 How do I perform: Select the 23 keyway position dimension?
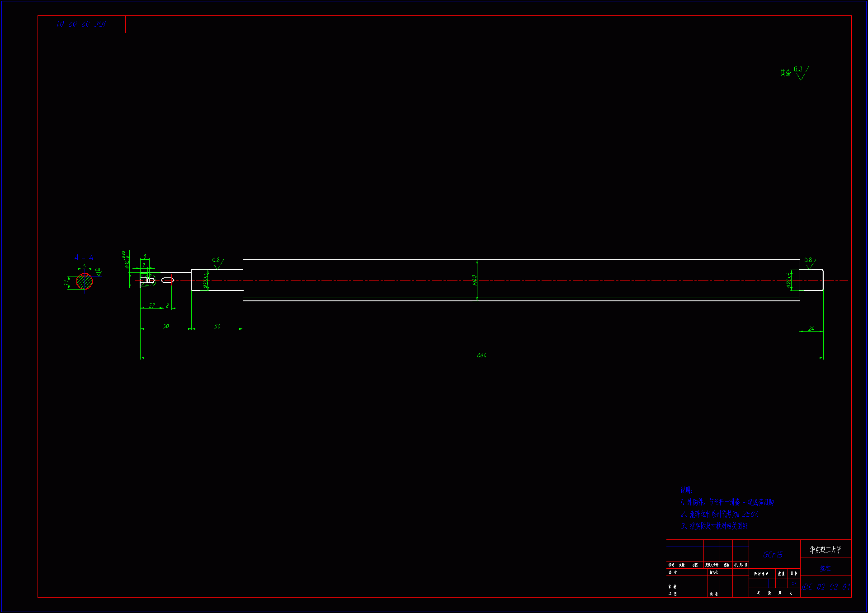(152, 305)
